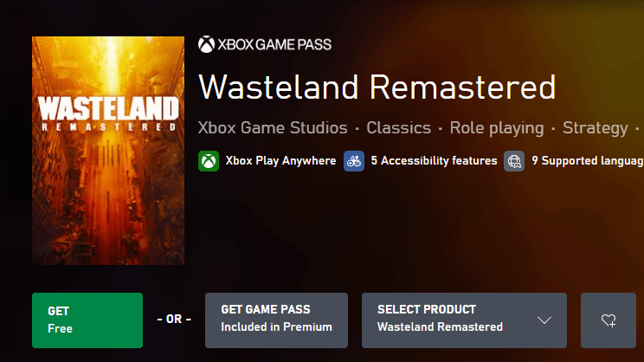
Task: Click the Xbox Play Anywhere icon
Action: pos(209,161)
